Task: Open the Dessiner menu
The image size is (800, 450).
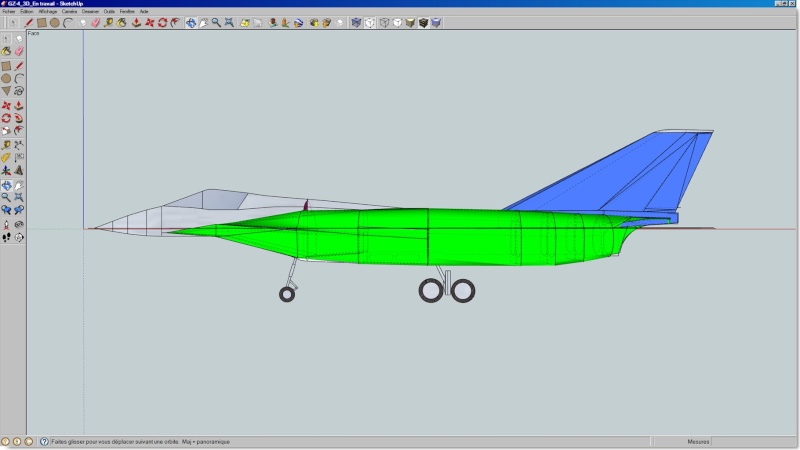Action: (90, 11)
